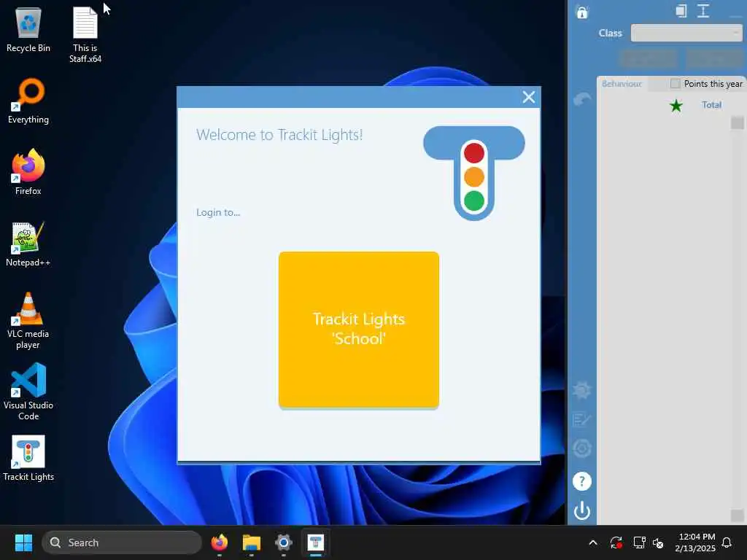Click the padlock icon in Trackit sidebar
The image size is (747, 560).
click(581, 12)
